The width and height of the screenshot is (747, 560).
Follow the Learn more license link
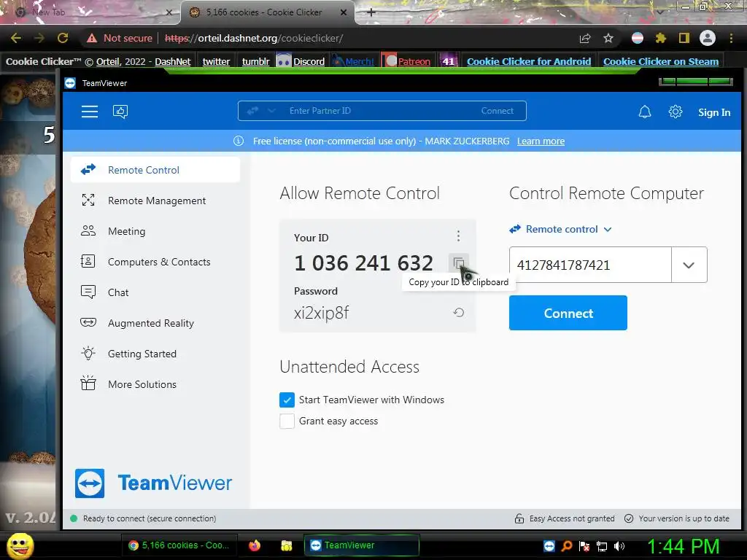pos(541,141)
